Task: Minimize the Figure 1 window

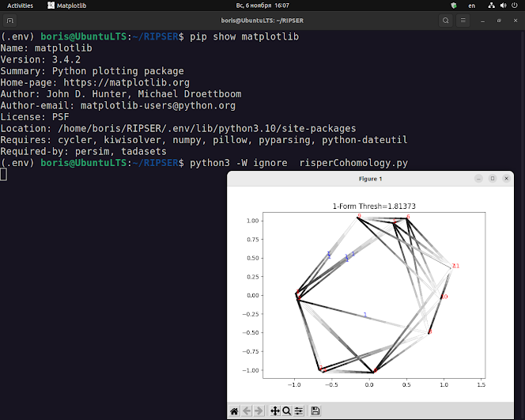Action: pos(478,179)
